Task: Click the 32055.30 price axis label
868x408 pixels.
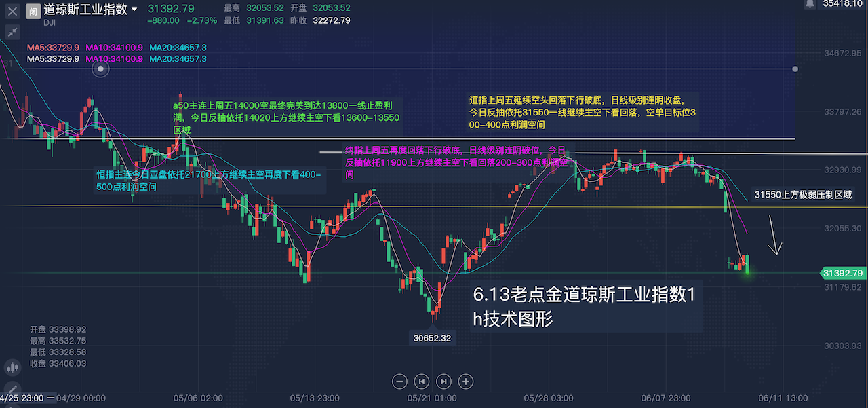Action: point(842,229)
